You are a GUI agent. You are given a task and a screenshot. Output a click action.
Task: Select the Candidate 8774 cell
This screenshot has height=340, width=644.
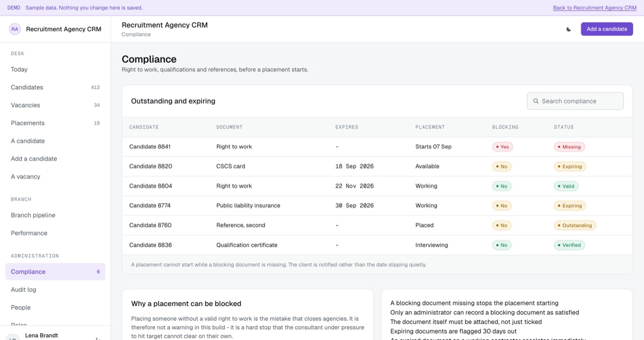[149, 205]
